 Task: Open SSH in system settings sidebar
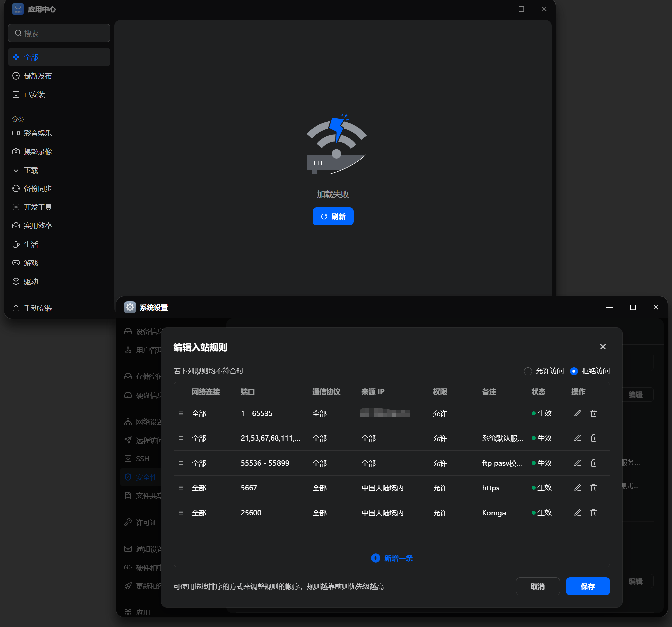click(142, 459)
